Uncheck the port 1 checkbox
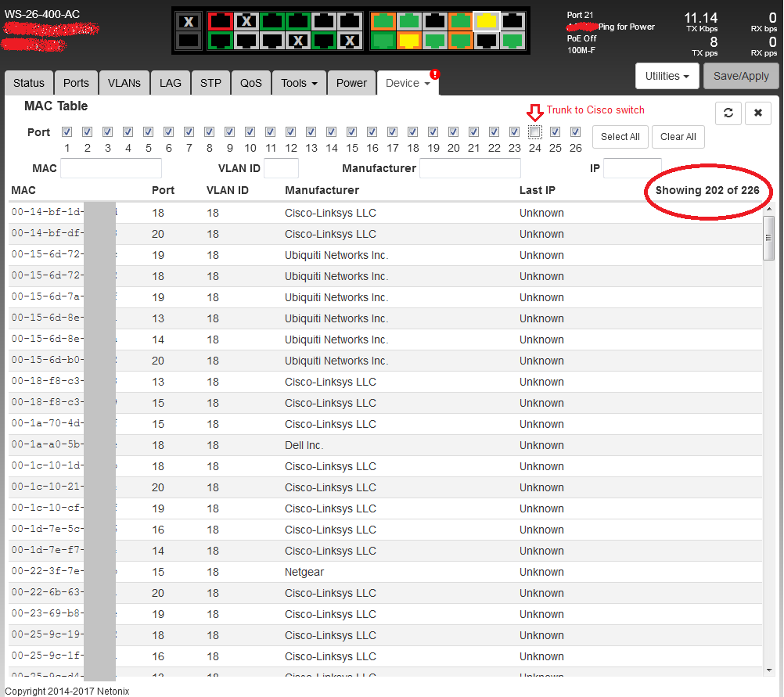The width and height of the screenshot is (784, 697). coord(67,132)
